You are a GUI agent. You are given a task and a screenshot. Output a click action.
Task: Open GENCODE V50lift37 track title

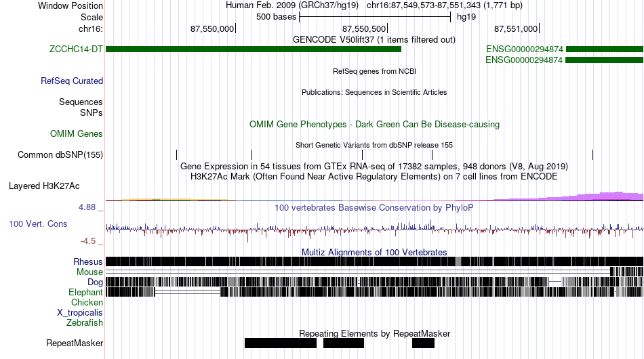[x=374, y=40]
